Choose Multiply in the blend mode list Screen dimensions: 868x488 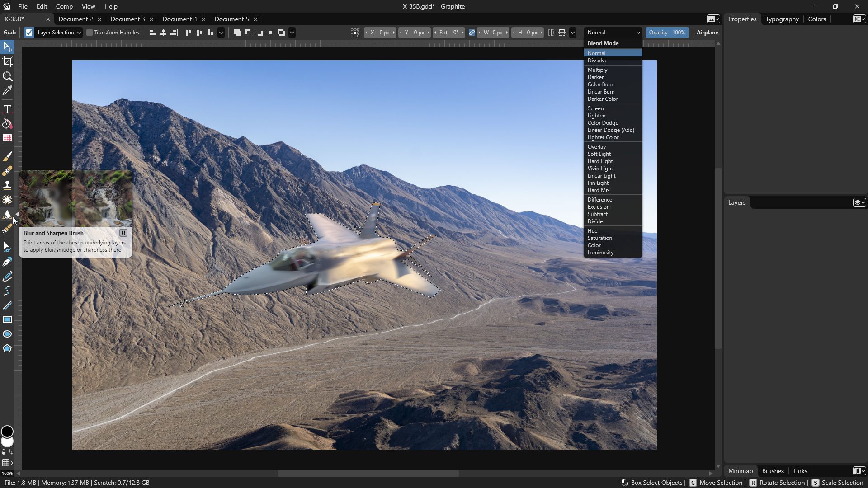(597, 70)
